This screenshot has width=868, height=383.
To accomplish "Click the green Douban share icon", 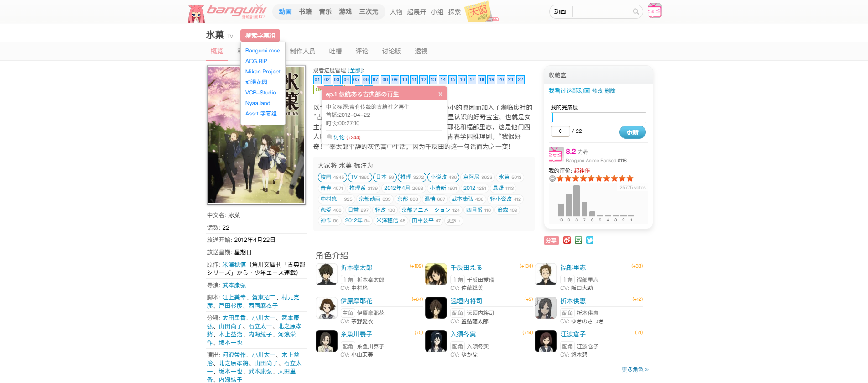I will [578, 240].
